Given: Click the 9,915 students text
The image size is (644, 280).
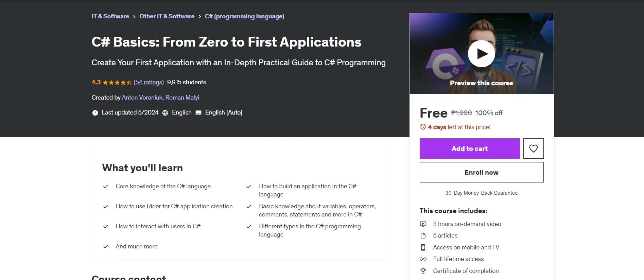Looking at the screenshot, I should coord(187,82).
